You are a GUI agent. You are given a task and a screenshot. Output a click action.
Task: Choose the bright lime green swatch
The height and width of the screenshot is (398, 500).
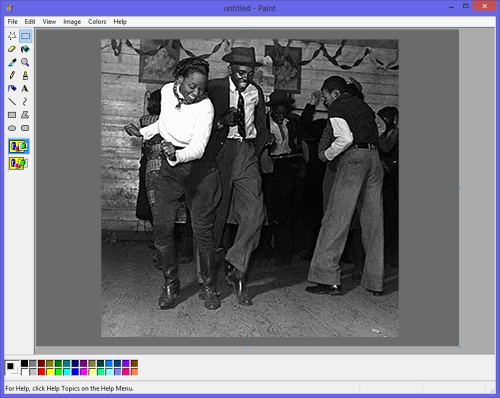(58, 372)
